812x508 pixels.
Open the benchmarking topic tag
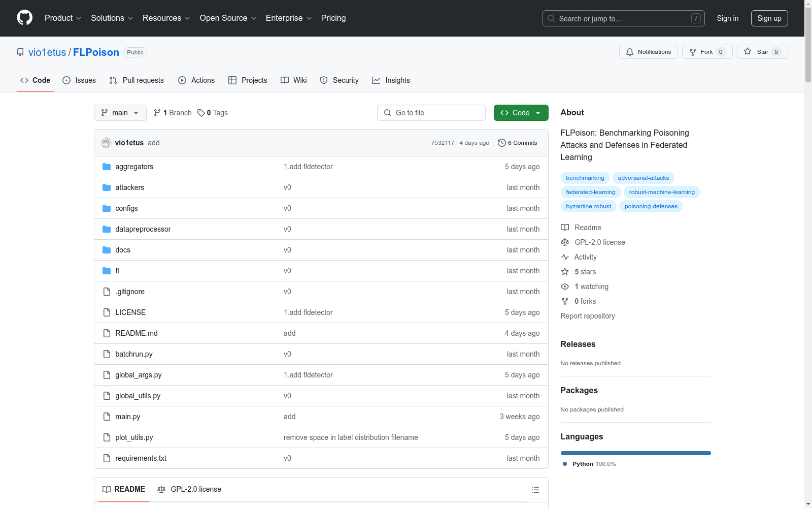click(585, 178)
